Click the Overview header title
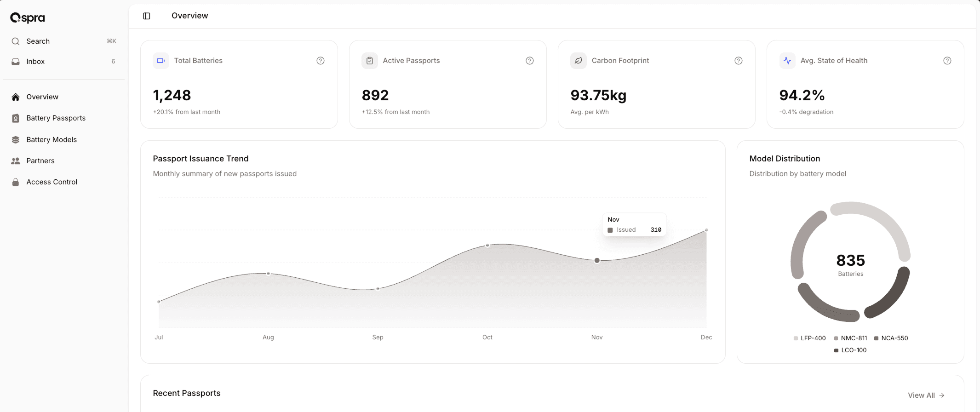The height and width of the screenshot is (412, 980). [190, 16]
